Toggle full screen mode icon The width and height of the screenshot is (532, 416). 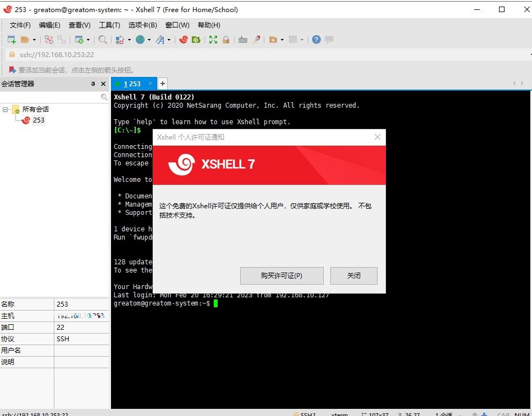[x=213, y=39]
